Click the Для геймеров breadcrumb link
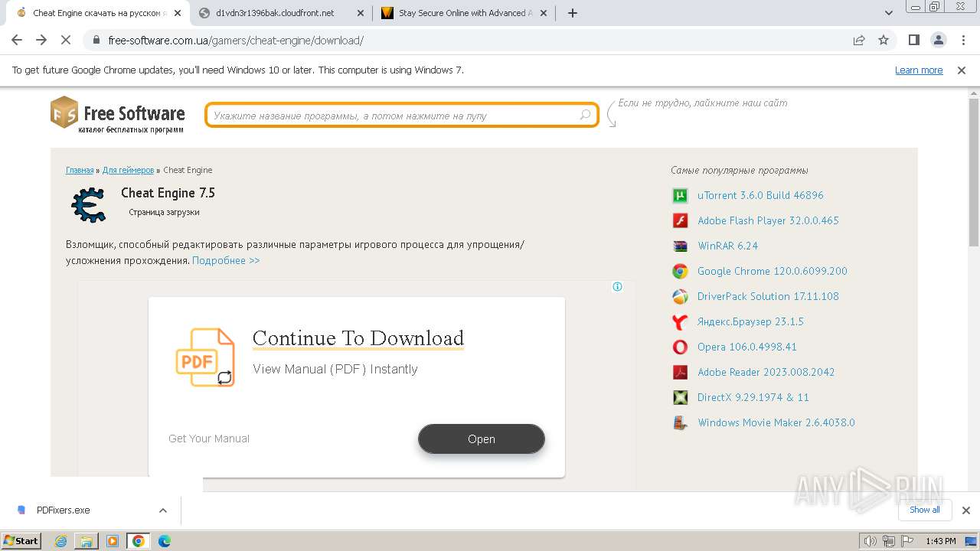 (x=128, y=170)
